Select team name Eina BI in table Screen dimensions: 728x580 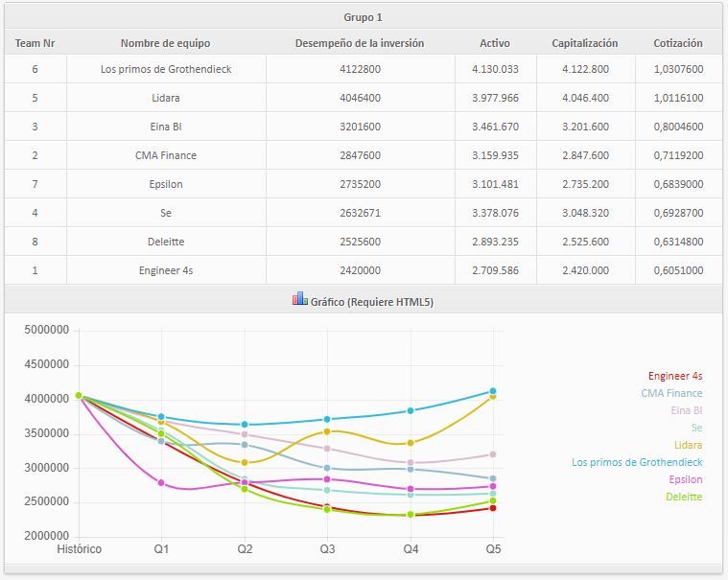[166, 127]
